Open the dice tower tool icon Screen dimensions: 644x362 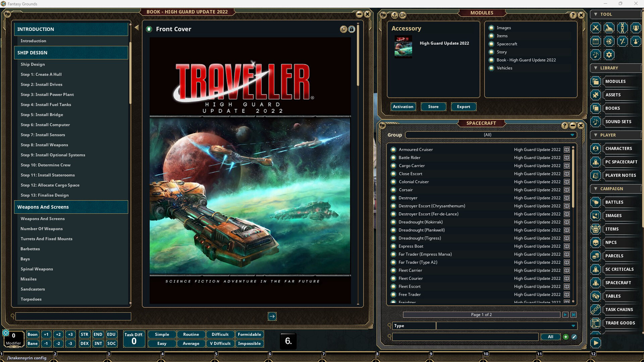(x=609, y=41)
